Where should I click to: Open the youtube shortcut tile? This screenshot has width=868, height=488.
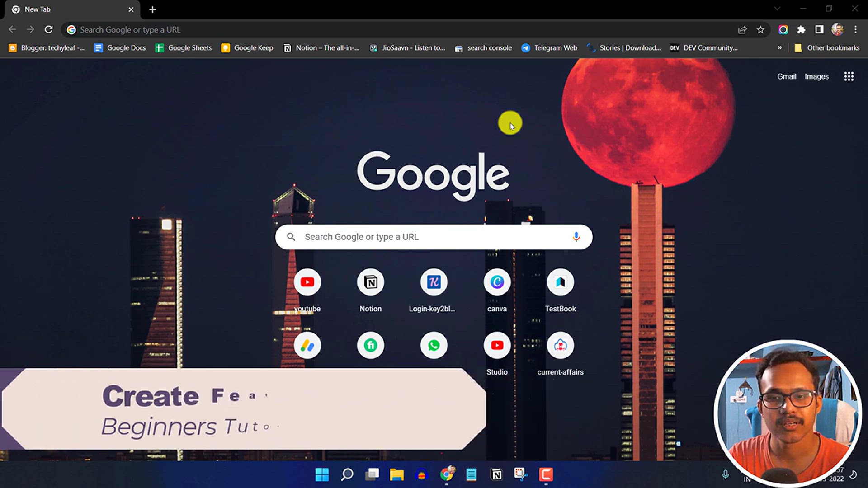click(307, 282)
